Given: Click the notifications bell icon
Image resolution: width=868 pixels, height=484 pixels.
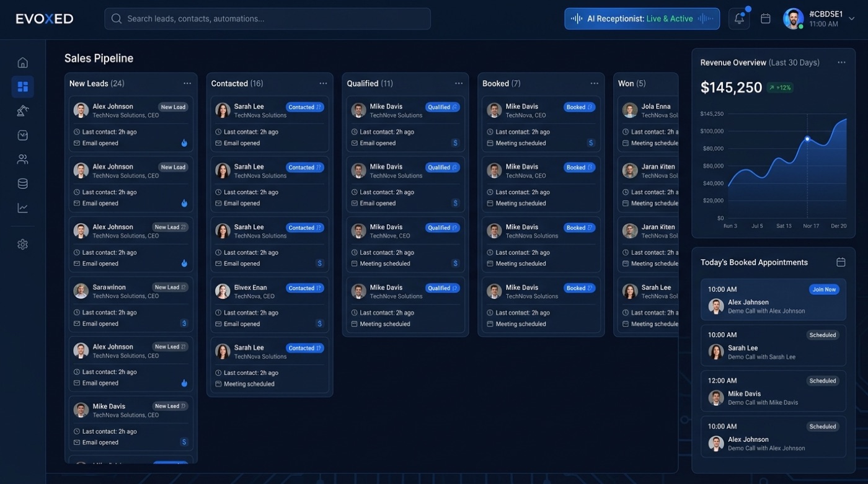Looking at the screenshot, I should [739, 19].
